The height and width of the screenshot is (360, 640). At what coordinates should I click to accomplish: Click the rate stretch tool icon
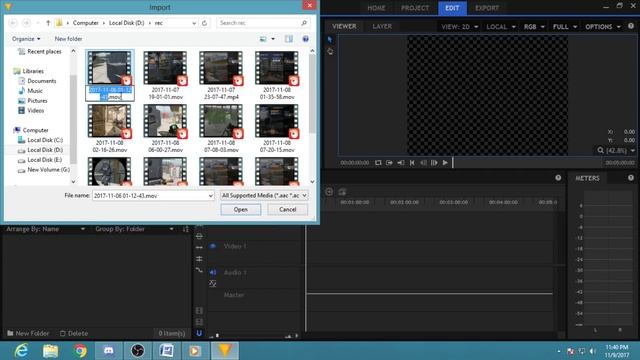click(199, 270)
